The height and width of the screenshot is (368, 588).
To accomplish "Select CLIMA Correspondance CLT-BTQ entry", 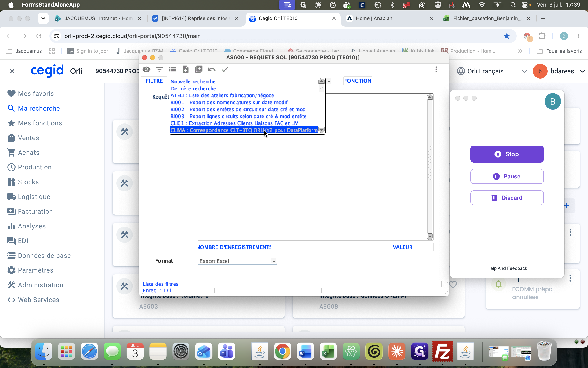I will tap(244, 130).
